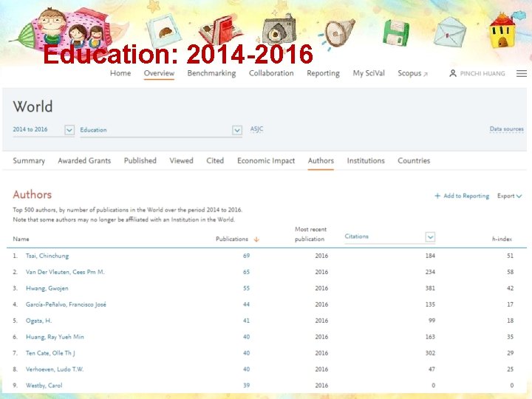The width and height of the screenshot is (532, 399).
Task: Open the Citations metric dropdown
Action: point(430,237)
